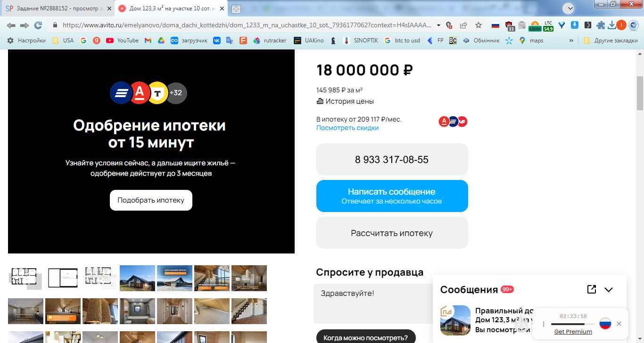Image resolution: width=644 pixels, height=343 pixels.
Task: Open the YouTube bookmark
Action: tap(122, 41)
